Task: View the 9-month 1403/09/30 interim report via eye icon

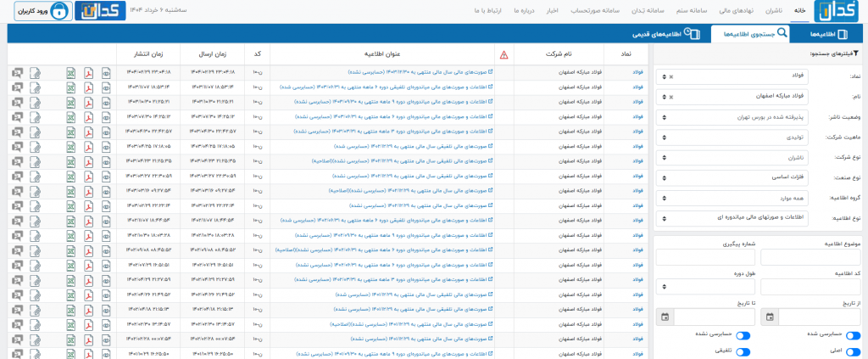Action: click(106, 103)
